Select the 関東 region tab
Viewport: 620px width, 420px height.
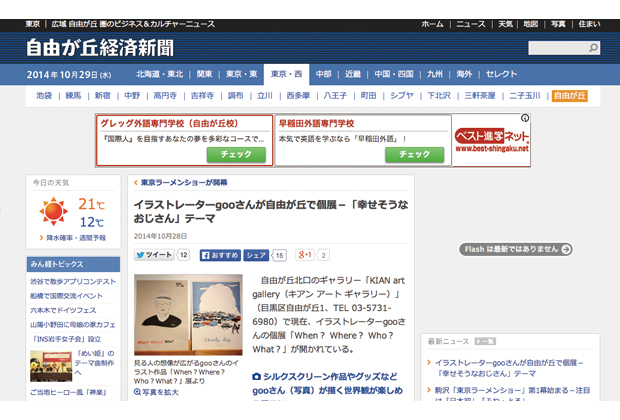pos(204,74)
